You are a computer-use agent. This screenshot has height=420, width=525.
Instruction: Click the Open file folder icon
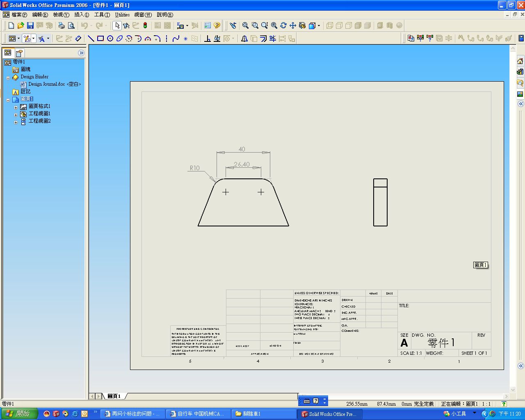(21, 25)
